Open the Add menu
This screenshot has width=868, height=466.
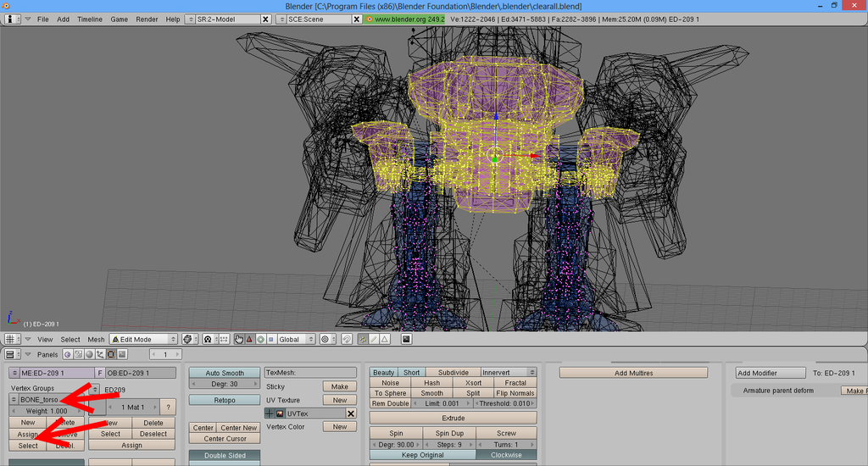point(63,19)
